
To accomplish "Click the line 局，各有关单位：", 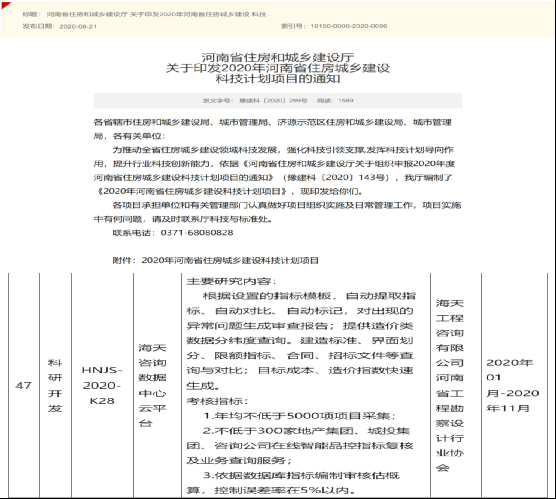I will (x=129, y=136).
